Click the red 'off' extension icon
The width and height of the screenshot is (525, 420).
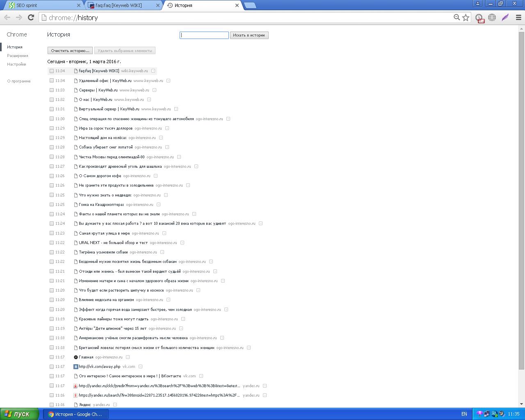pos(479,18)
